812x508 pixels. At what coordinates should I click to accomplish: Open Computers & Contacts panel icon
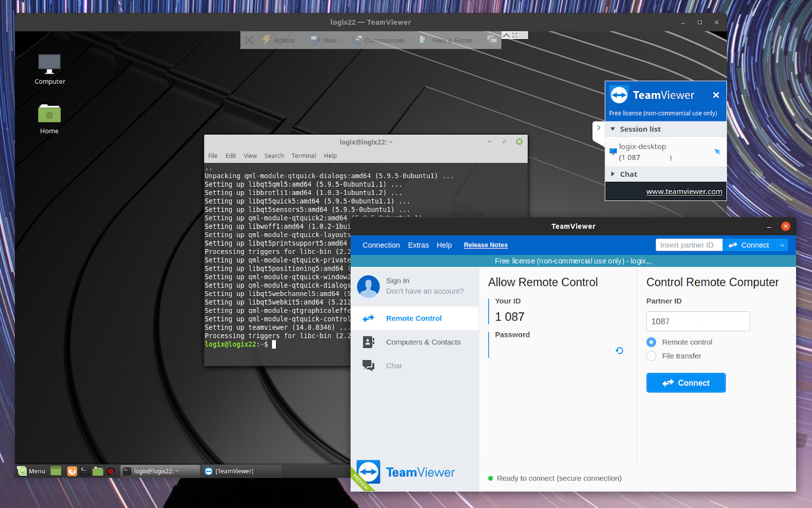click(x=368, y=342)
